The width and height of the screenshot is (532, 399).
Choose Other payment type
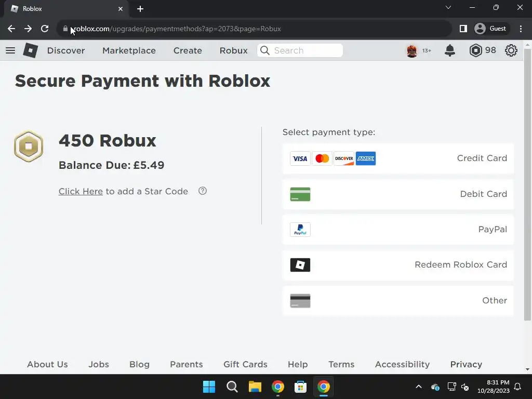[398, 301]
